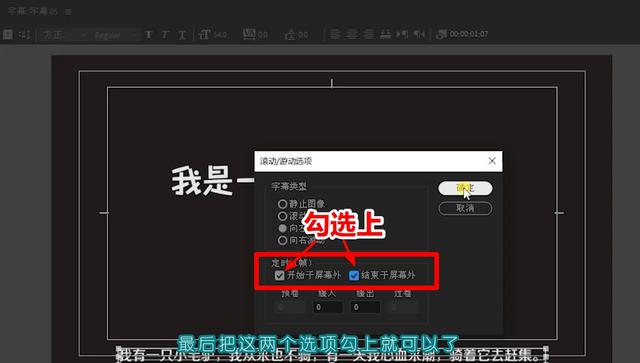The width and height of the screenshot is (640, 363).
Task: Select the 向右游动 radio option
Action: coord(282,240)
